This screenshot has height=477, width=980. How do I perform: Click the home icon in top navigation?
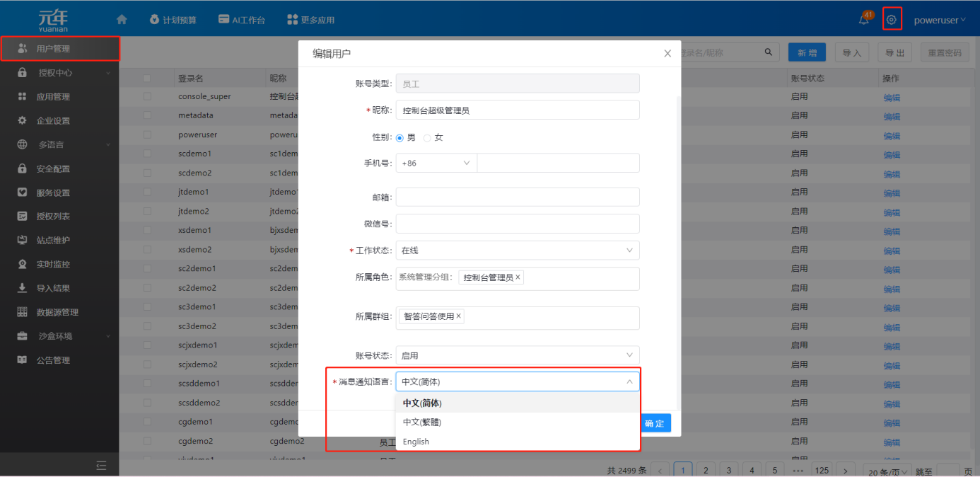click(x=122, y=19)
